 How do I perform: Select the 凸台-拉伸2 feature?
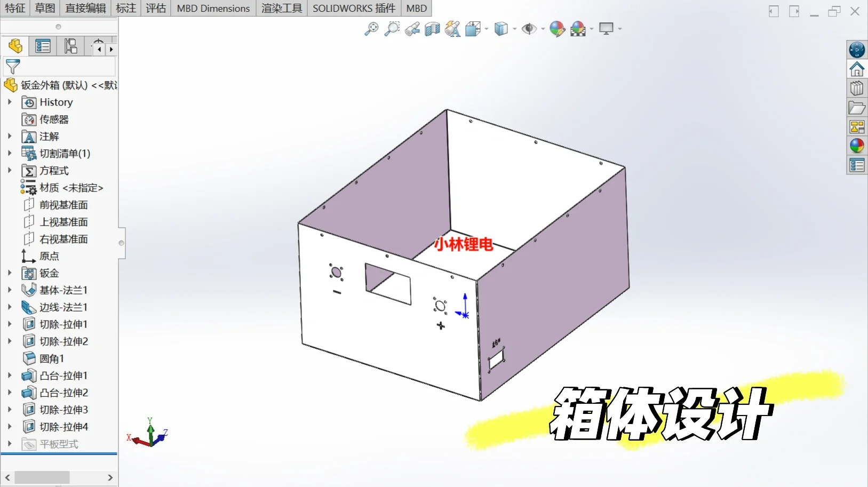click(x=55, y=393)
